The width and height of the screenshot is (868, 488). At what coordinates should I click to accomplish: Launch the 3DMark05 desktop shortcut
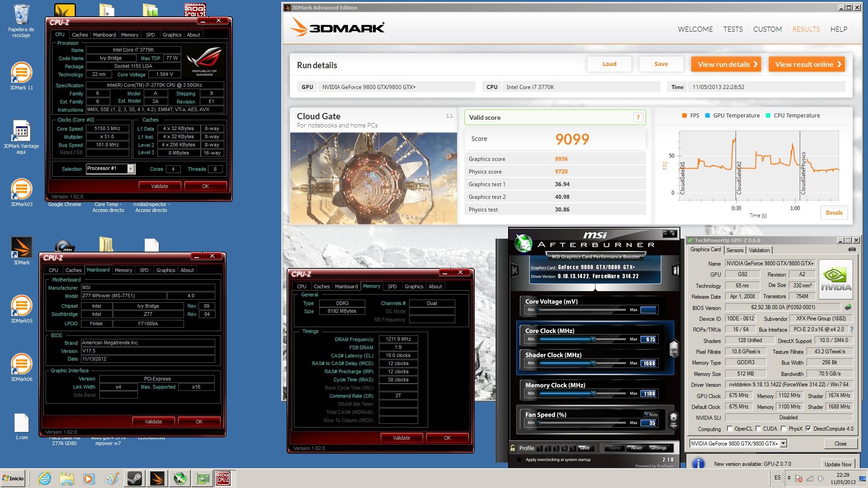tap(21, 309)
